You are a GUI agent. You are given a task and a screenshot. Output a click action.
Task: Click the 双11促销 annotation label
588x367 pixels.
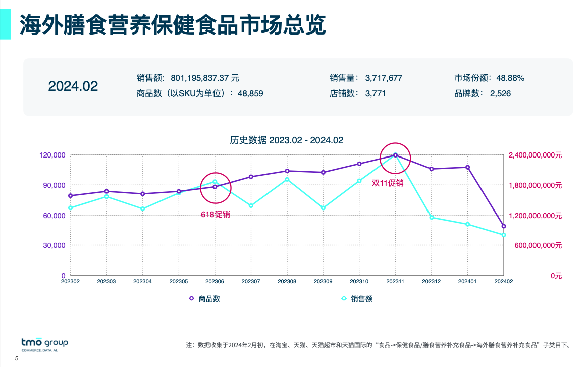point(388,183)
